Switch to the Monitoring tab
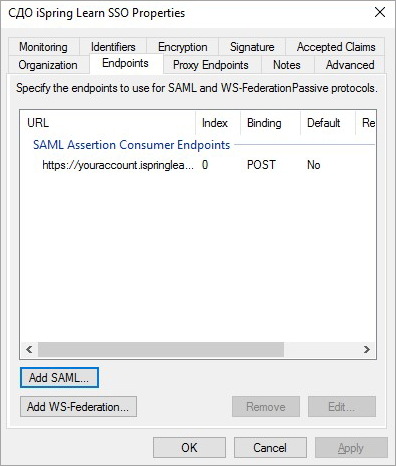Screen dimensions: 396x466 [x=43, y=47]
